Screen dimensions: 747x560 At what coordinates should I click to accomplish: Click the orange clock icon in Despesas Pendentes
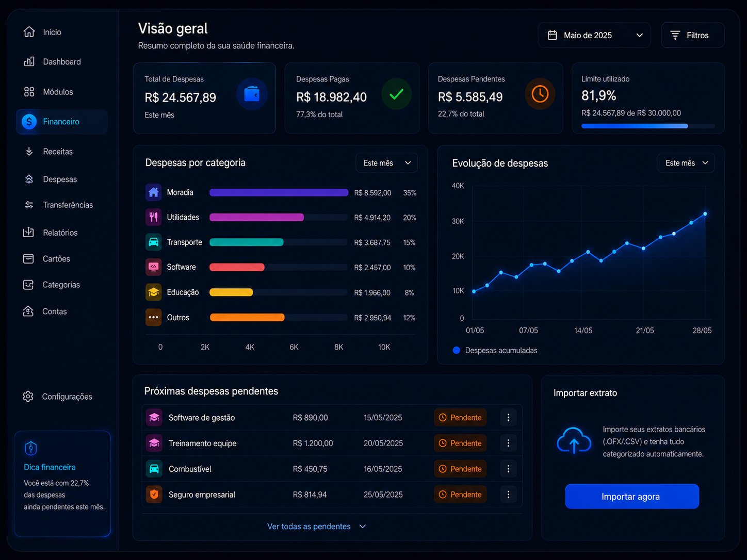point(540,94)
